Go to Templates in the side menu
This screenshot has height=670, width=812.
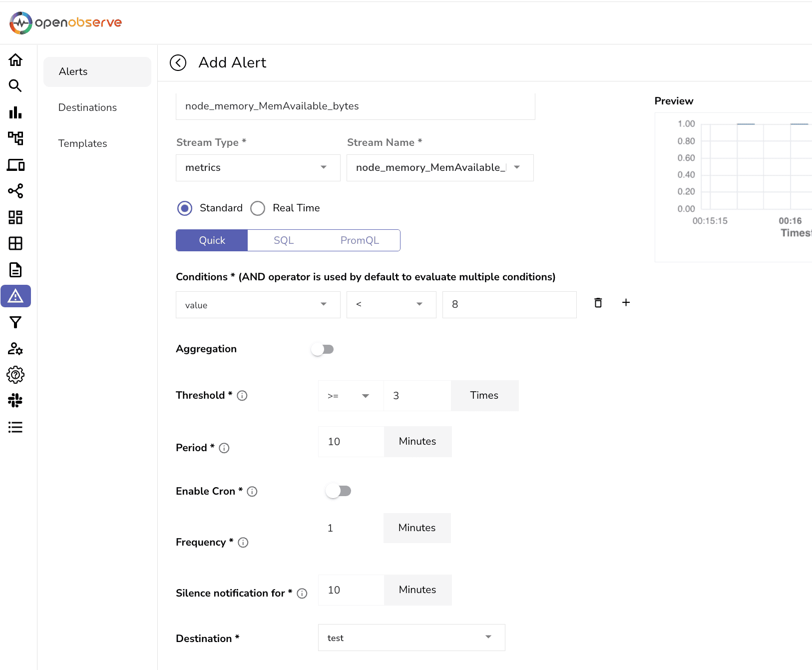click(82, 143)
